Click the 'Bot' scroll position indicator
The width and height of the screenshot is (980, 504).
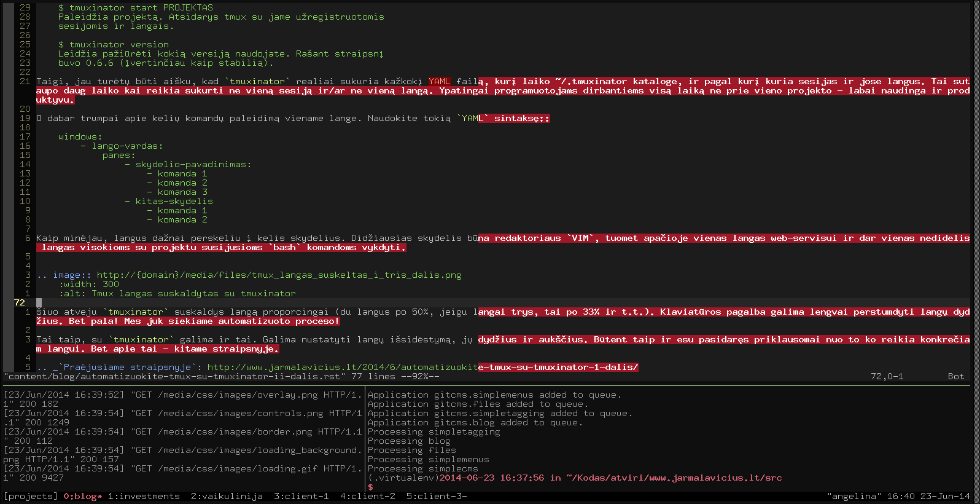point(956,376)
